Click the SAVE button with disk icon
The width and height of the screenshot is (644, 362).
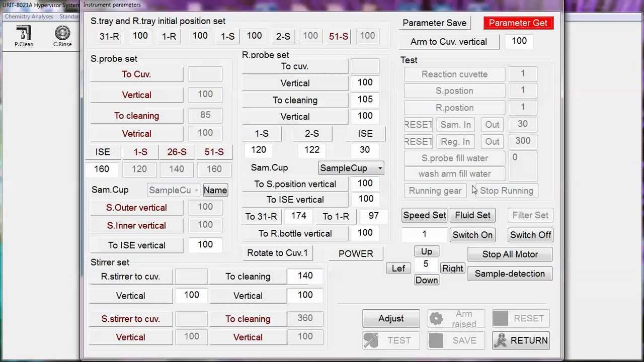click(456, 340)
